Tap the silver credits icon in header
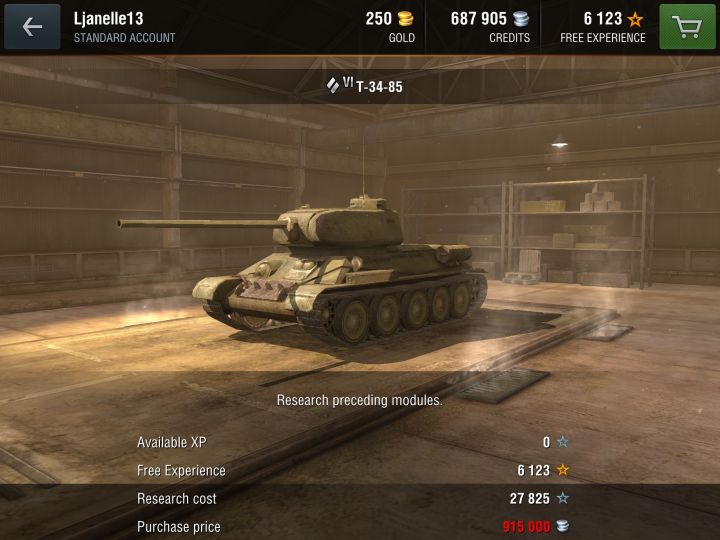The width and height of the screenshot is (720, 540). pos(521,19)
